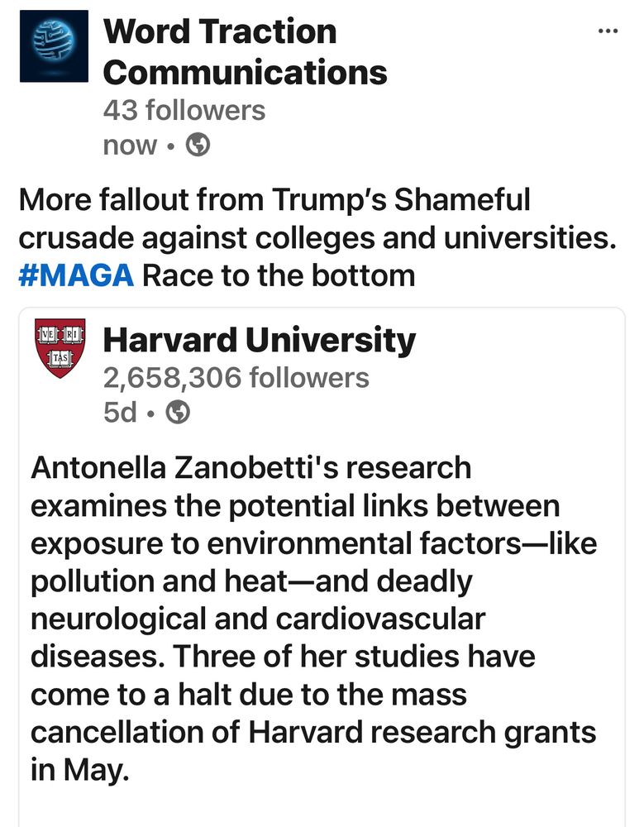Open the three-dot post options menu
The width and height of the screenshot is (644, 827).
coord(608,31)
